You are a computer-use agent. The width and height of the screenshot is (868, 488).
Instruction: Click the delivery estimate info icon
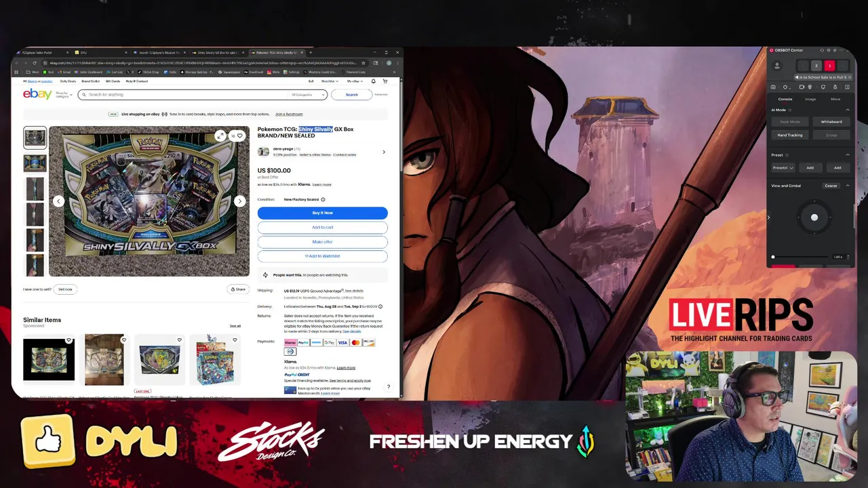[380, 306]
